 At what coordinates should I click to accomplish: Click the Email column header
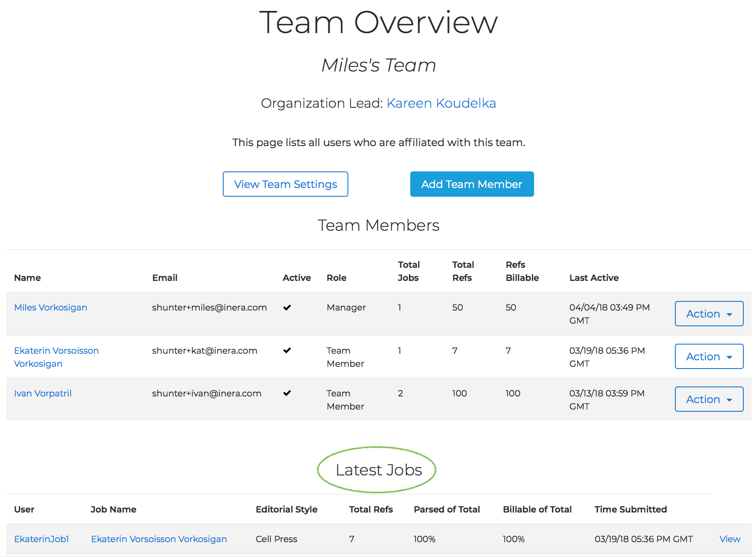(165, 278)
